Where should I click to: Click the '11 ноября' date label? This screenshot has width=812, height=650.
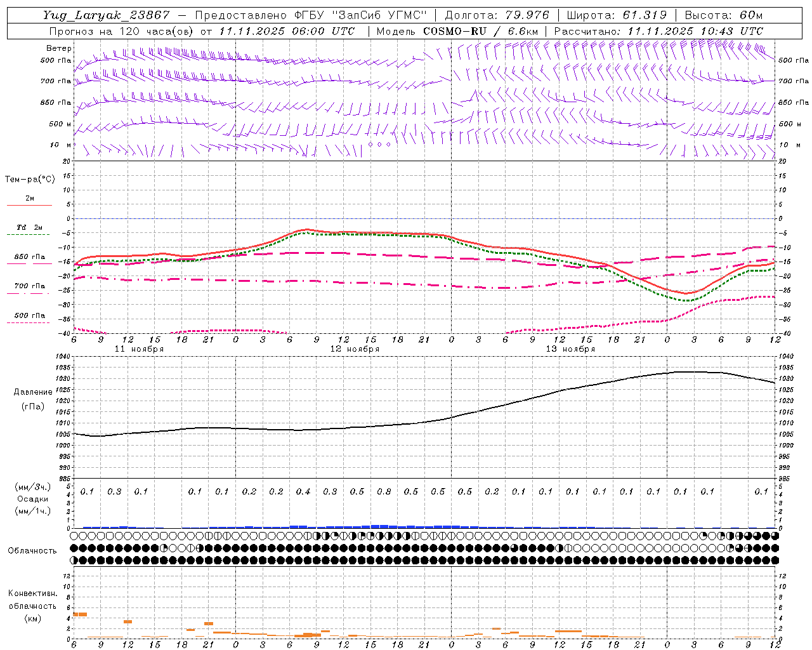tap(139, 349)
